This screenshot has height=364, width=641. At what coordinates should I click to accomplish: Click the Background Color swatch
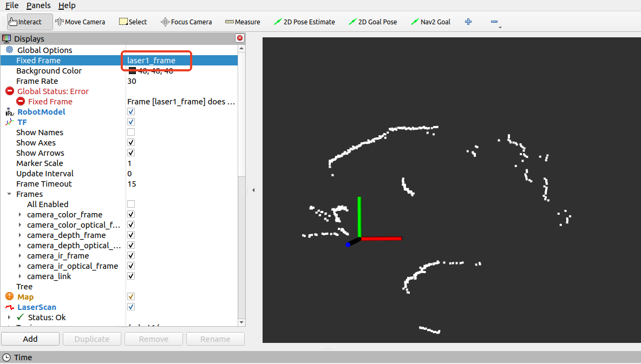click(x=132, y=71)
